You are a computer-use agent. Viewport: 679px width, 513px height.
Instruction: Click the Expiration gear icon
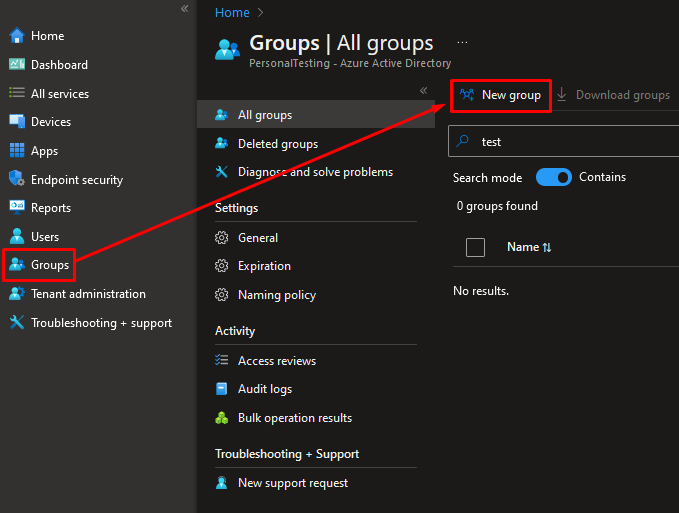[222, 266]
